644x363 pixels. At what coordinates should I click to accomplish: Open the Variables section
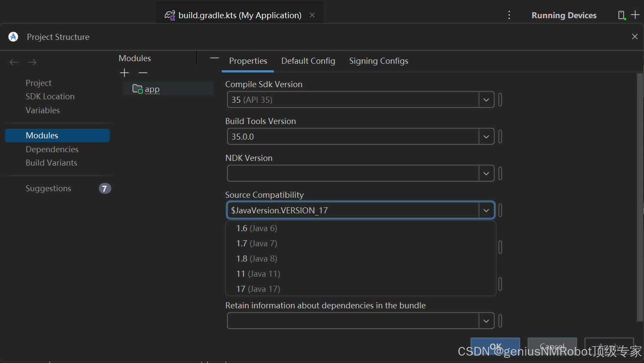click(43, 110)
